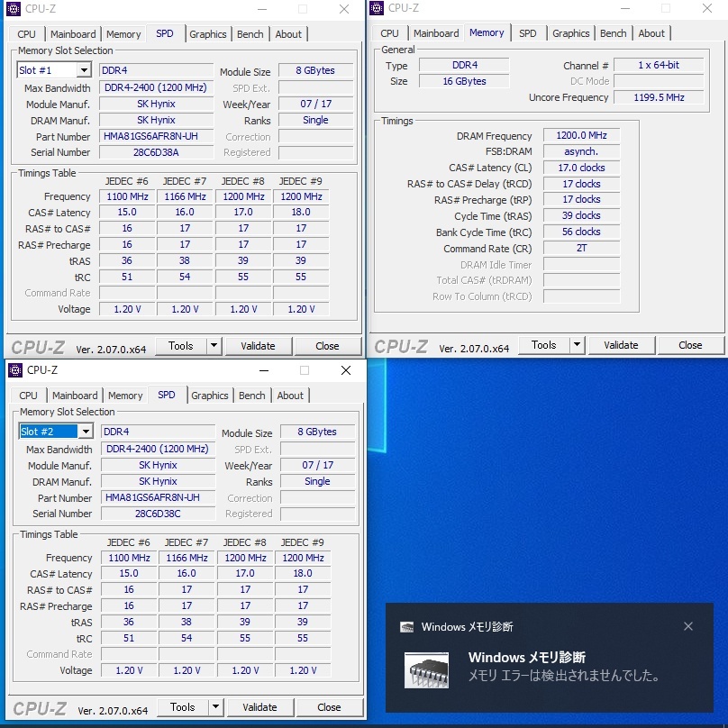Switch to CPU tab in Slot #1 window
The width and height of the screenshot is (728, 728).
coord(26,34)
